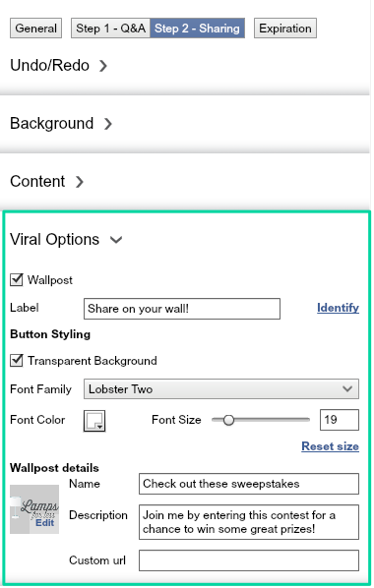Toggle the Transparent Background checkbox

16,361
